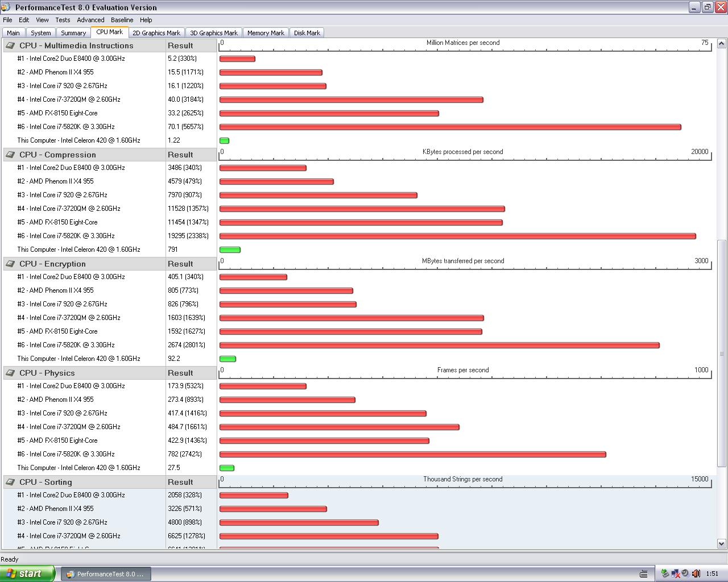Switch to the Disk Mark tab
The image size is (728, 582).
click(307, 33)
